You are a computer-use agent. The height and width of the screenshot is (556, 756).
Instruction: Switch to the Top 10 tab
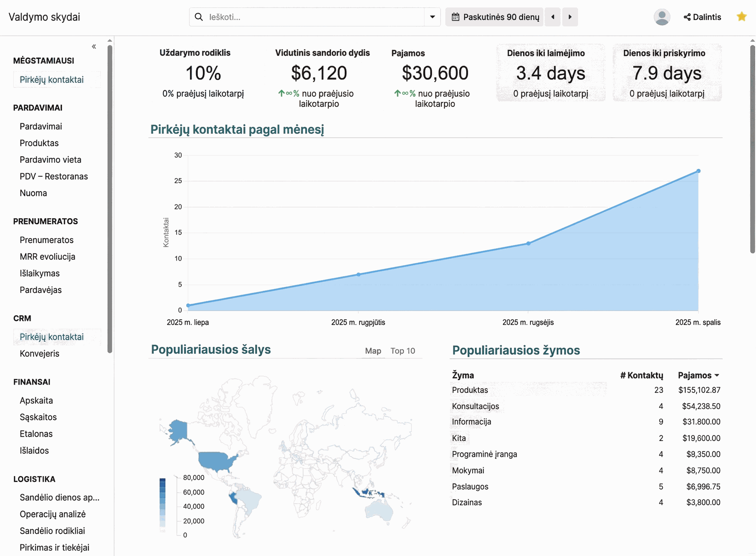click(x=402, y=351)
